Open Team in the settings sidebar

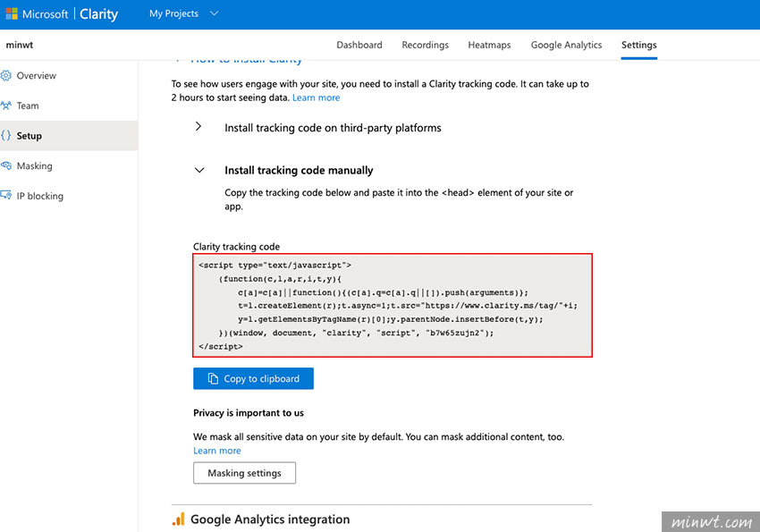click(69, 106)
